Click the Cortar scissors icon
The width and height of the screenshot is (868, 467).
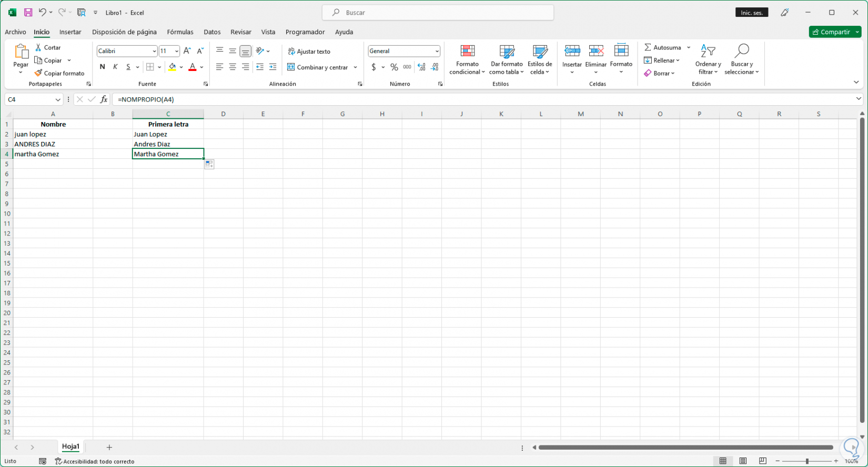pos(38,47)
